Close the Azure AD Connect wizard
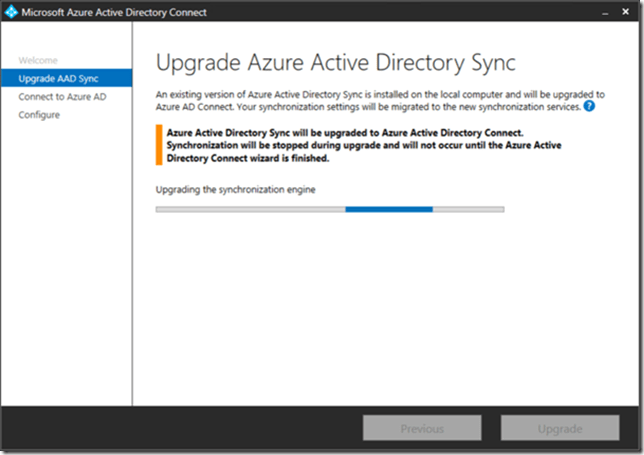Image resolution: width=644 pixels, height=455 pixels. pyautogui.click(x=627, y=12)
